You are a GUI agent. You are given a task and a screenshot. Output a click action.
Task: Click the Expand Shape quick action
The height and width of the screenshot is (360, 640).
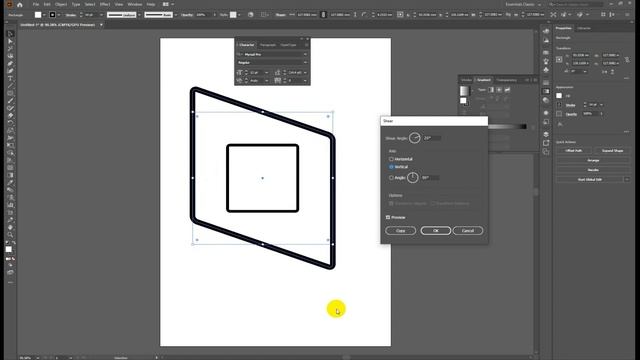coord(612,151)
